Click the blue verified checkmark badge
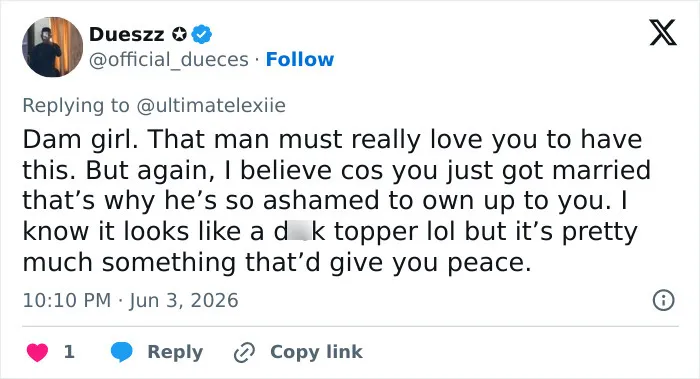This screenshot has height=379, width=700. [202, 34]
